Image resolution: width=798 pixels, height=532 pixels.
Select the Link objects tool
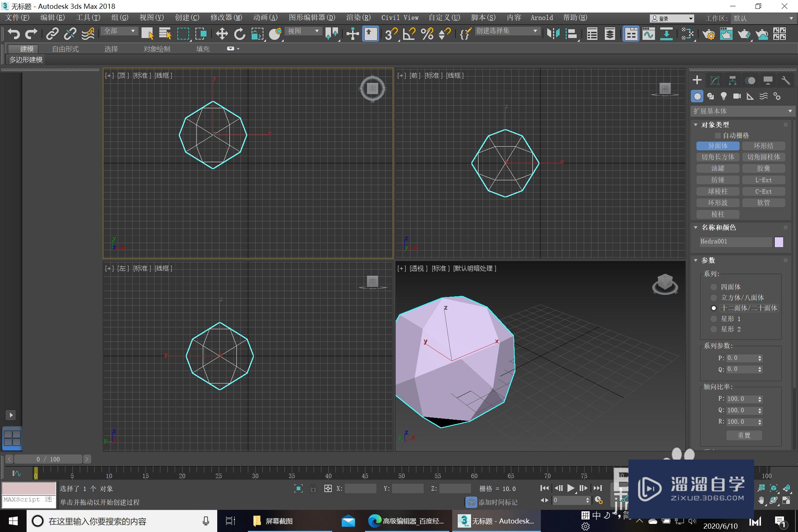point(52,34)
